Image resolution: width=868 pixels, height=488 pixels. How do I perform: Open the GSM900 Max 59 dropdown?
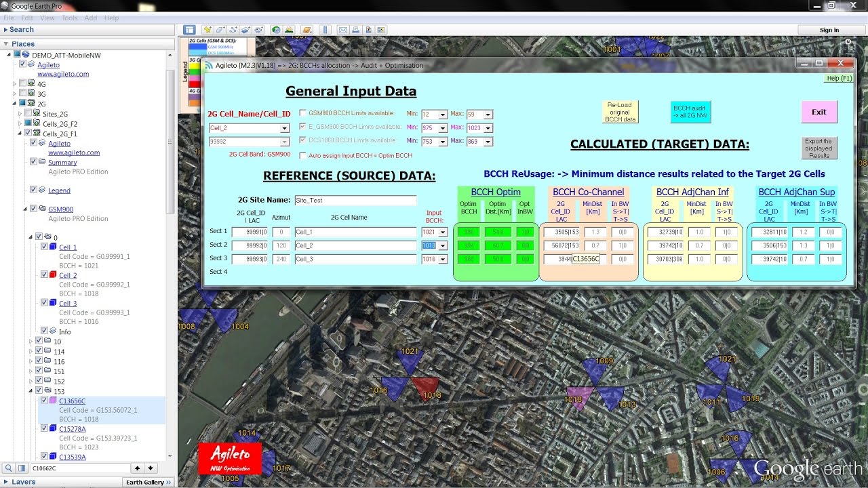tap(488, 115)
